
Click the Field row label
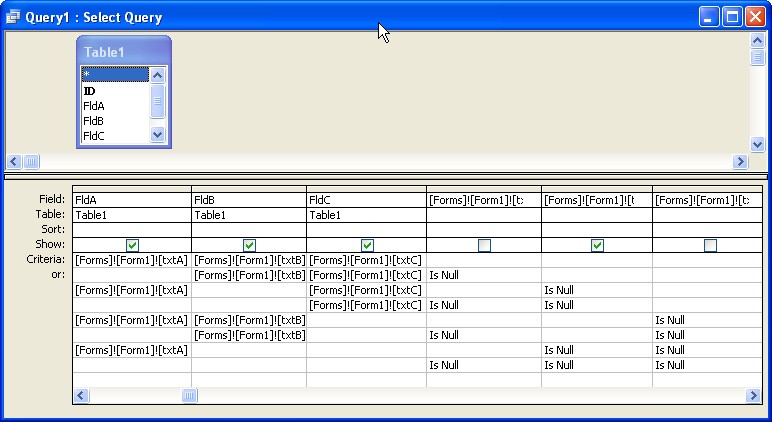coord(52,199)
